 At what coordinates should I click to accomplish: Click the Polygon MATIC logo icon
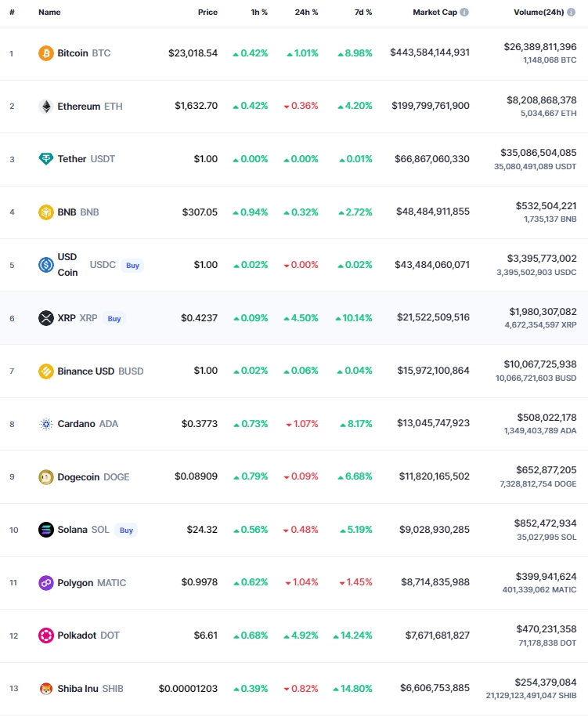(x=45, y=582)
